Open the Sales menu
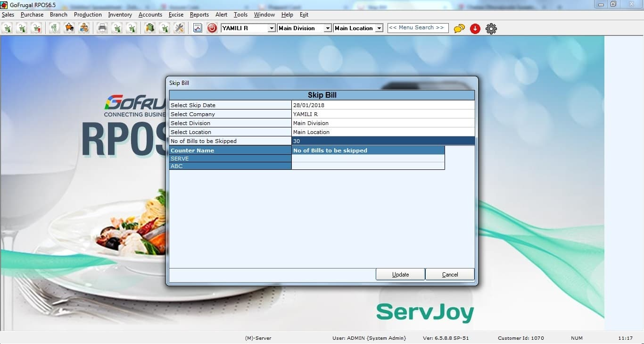The width and height of the screenshot is (644, 344). pyautogui.click(x=8, y=15)
